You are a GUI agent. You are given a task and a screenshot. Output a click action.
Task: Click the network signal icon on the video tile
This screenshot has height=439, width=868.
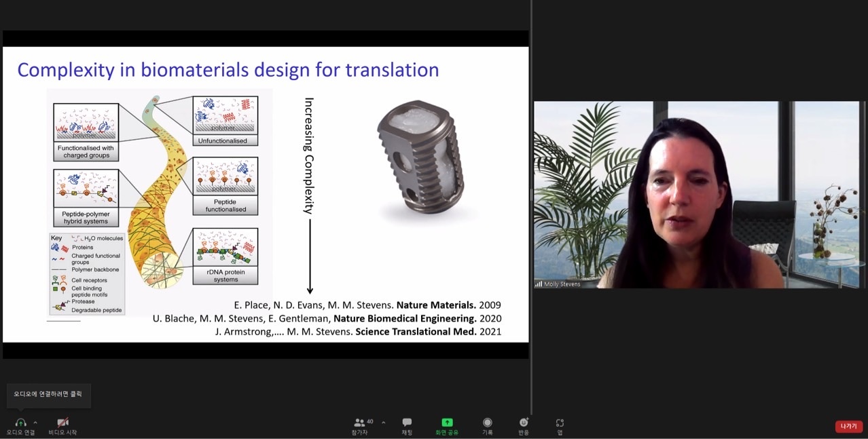click(539, 284)
